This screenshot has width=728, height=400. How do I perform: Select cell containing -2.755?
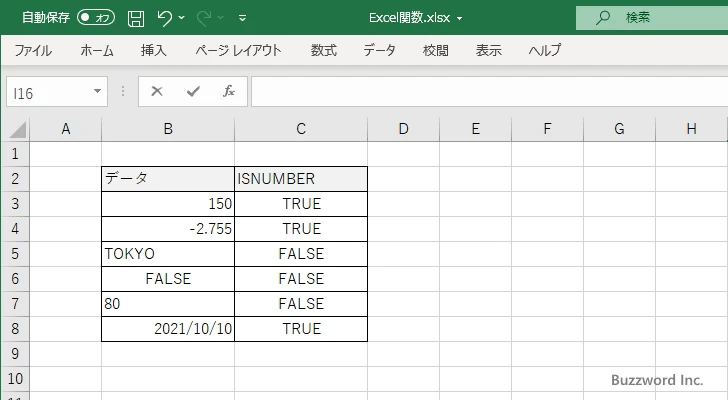pyautogui.click(x=168, y=229)
